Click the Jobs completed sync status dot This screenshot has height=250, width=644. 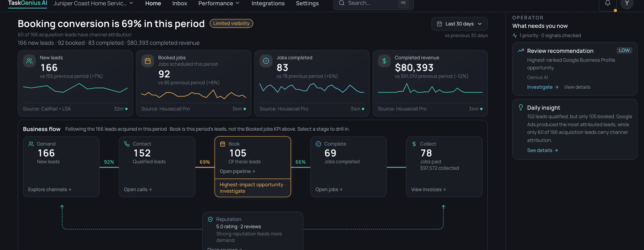coord(363,109)
